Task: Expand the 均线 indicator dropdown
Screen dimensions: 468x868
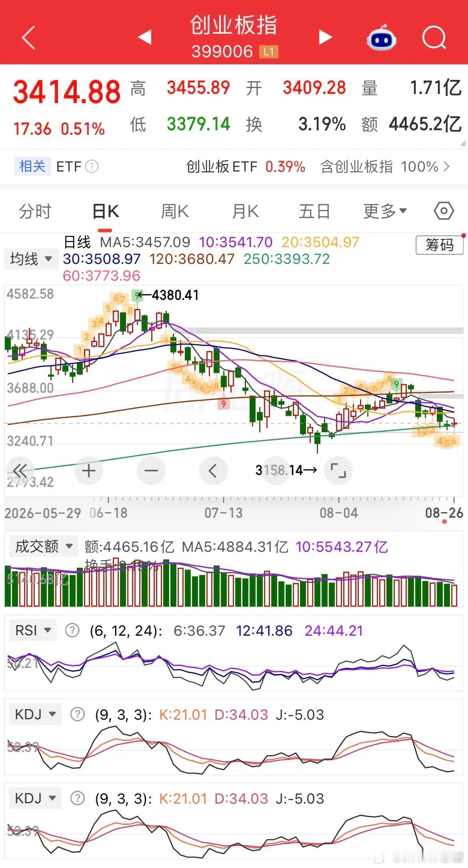Action: point(31,259)
